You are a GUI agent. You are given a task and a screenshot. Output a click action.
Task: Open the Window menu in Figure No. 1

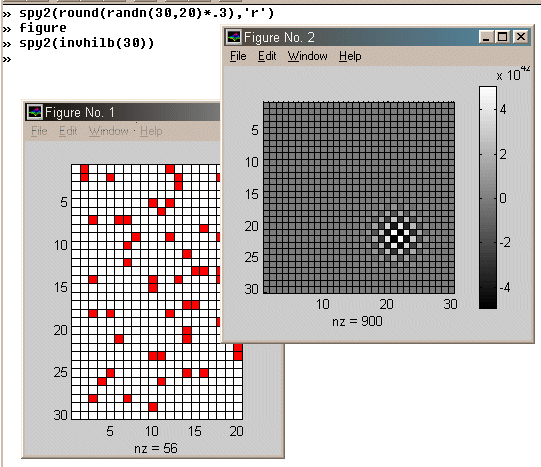pyautogui.click(x=109, y=131)
